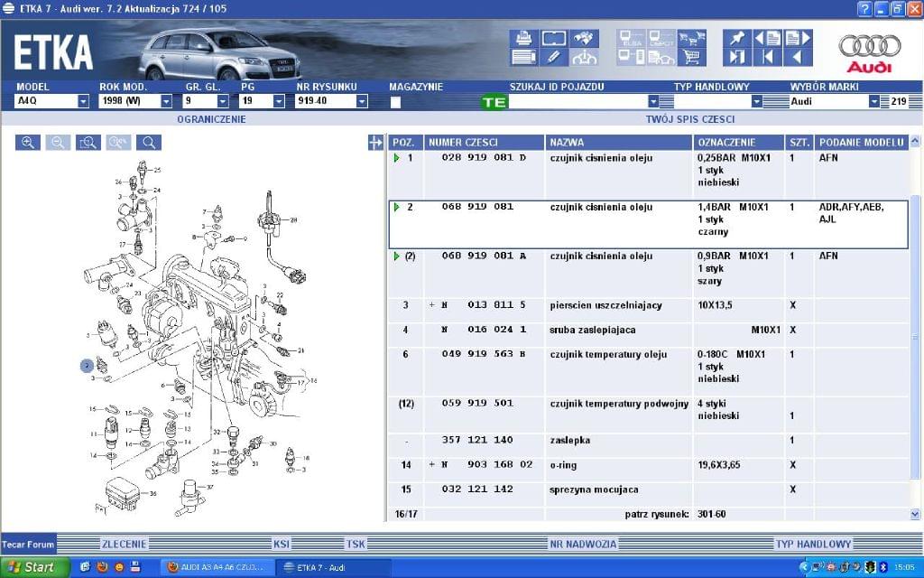The width and height of the screenshot is (924, 578).
Task: Open the ROK MOD. dropdown showing 1998 (W)
Action: click(x=166, y=101)
